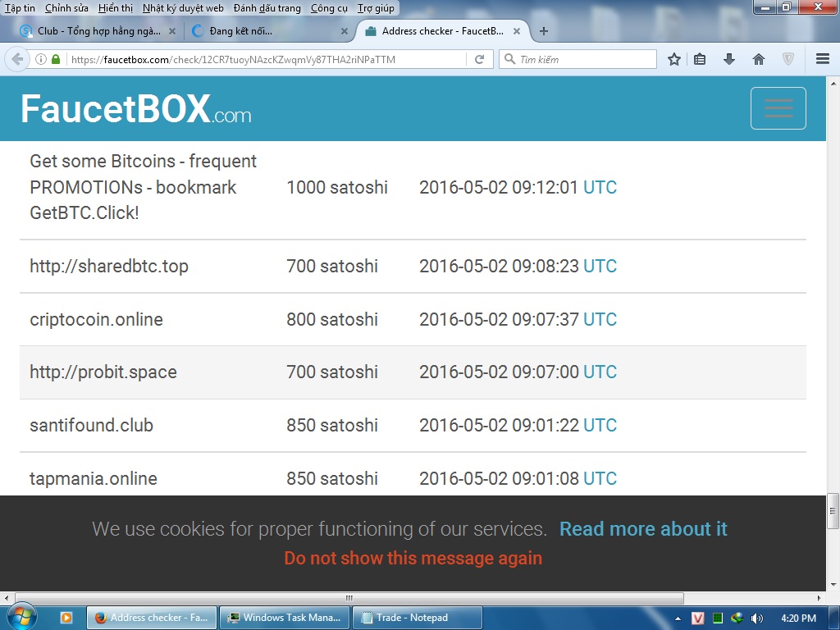This screenshot has width=840, height=630.
Task: Click Do not show this message again
Action: 413,558
